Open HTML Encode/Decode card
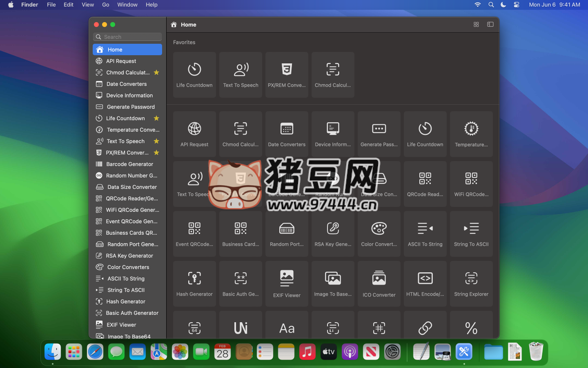 425,284
